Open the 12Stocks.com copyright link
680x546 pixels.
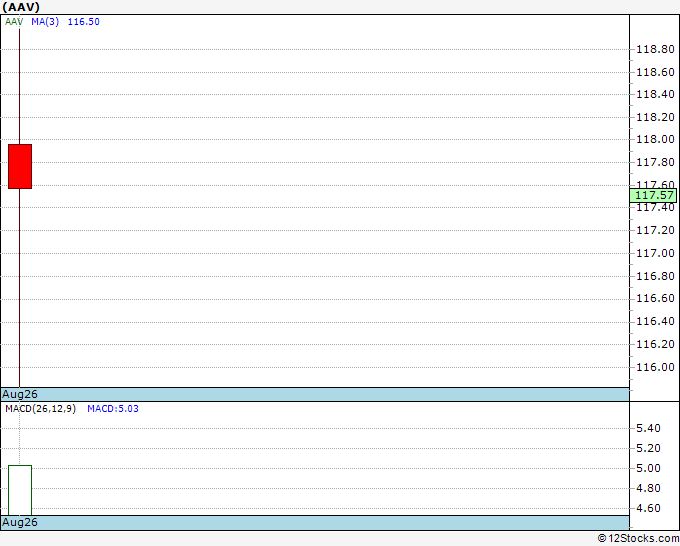[638, 538]
